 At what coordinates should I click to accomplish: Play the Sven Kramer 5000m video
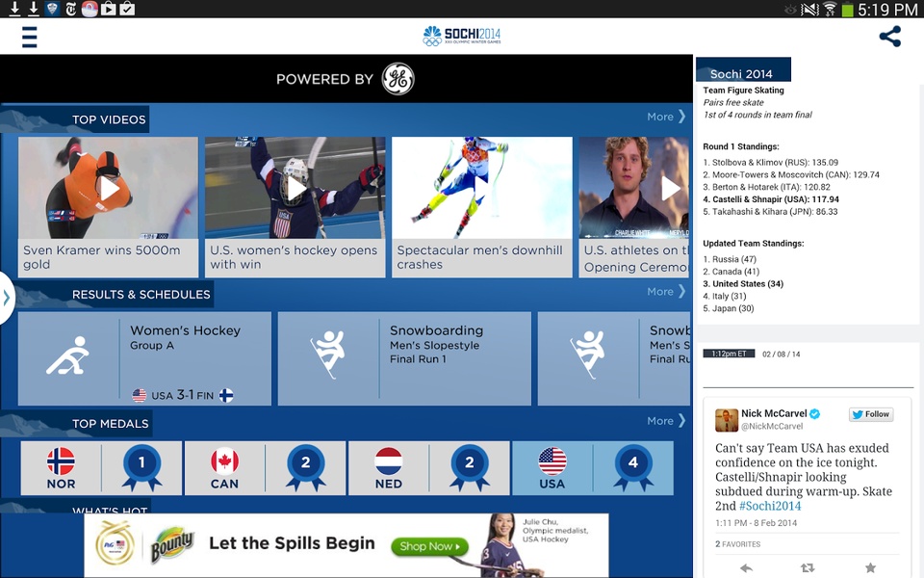pos(109,189)
